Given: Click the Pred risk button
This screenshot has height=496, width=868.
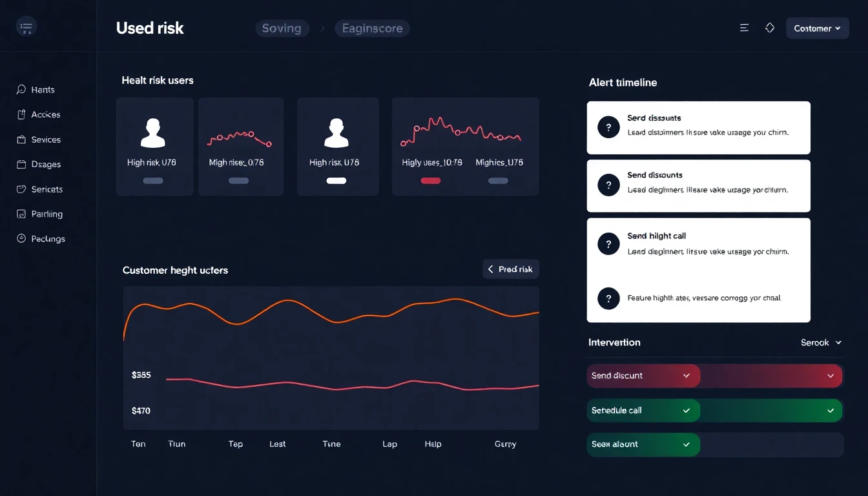Looking at the screenshot, I should (510, 269).
